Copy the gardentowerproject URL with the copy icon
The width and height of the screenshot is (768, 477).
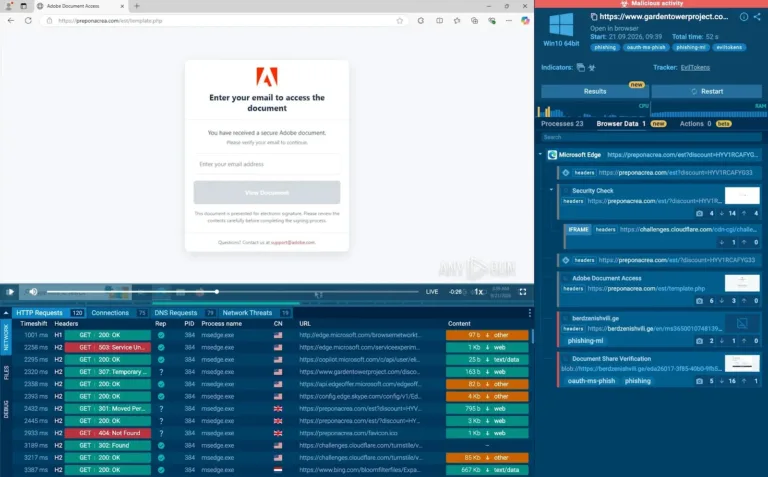(x=594, y=17)
